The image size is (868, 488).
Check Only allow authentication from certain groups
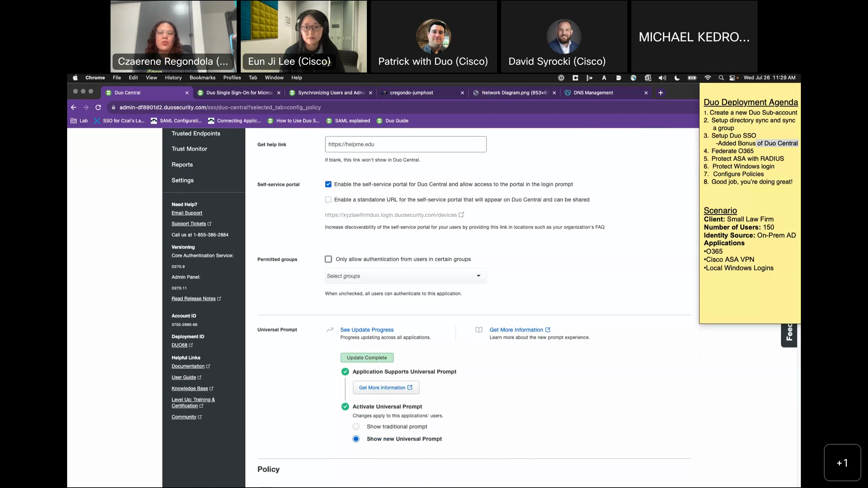click(x=328, y=259)
